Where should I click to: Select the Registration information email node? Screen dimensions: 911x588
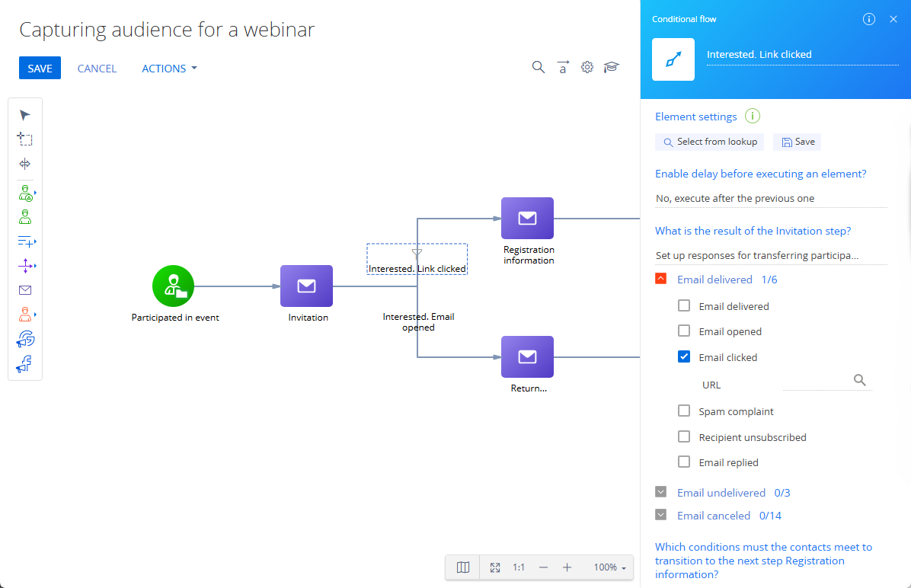tap(528, 218)
